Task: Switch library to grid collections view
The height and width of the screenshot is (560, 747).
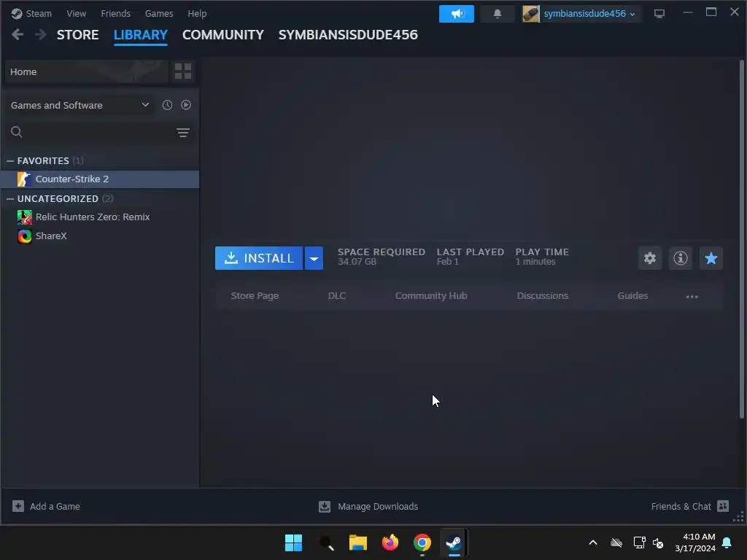Action: point(183,71)
